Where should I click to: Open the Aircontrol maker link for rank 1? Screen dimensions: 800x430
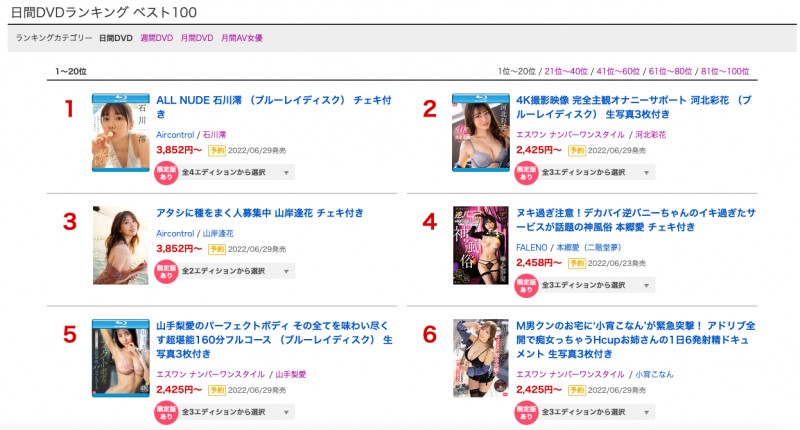coord(176,134)
